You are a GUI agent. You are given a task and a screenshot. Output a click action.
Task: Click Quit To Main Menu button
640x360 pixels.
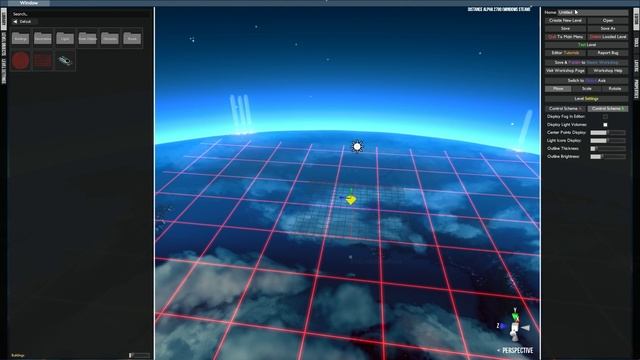pyautogui.click(x=565, y=36)
